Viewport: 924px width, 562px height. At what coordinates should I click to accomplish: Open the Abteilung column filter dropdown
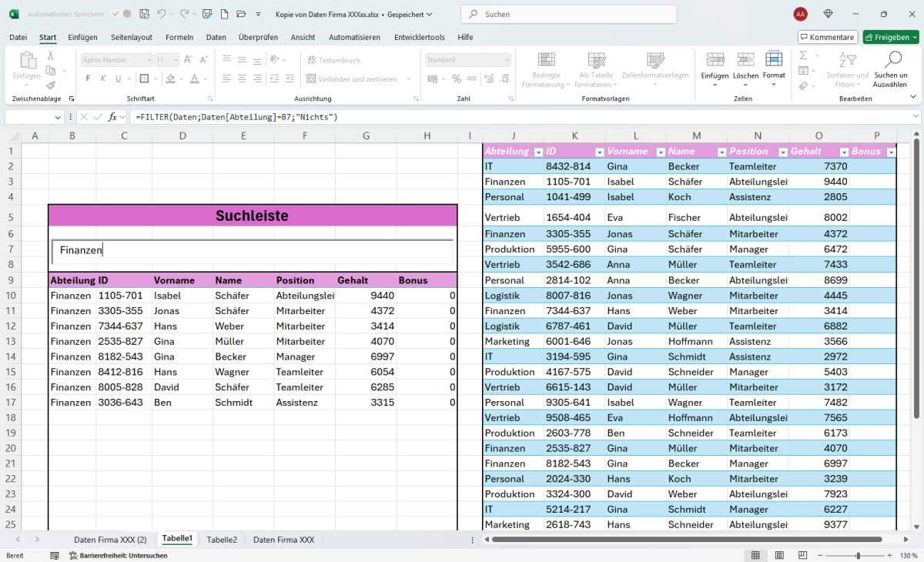(x=538, y=152)
